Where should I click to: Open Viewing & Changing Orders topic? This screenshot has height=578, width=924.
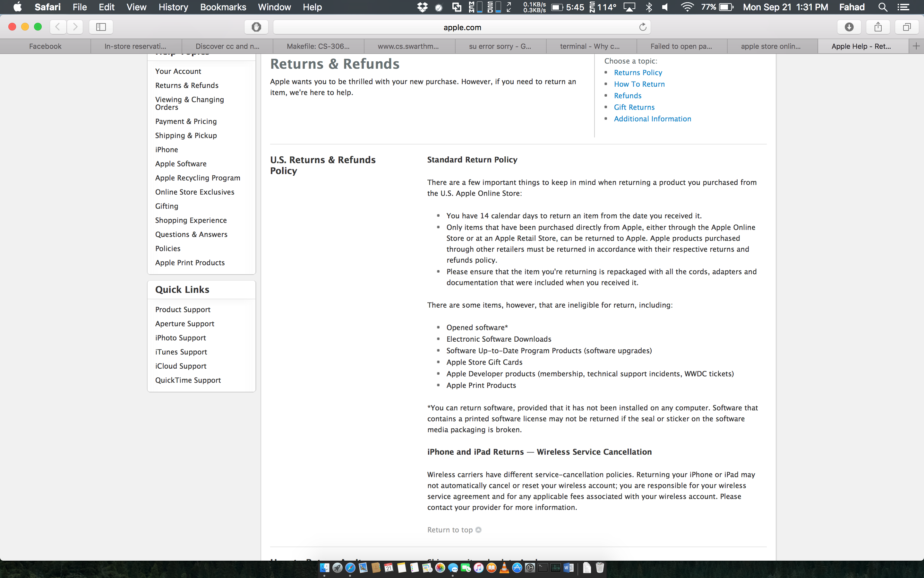pos(189,103)
